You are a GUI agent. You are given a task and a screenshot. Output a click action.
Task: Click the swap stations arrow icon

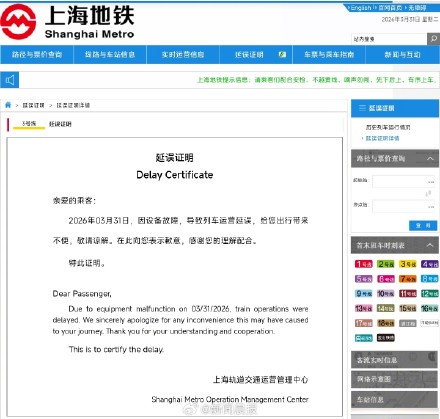pyautogui.click(x=429, y=194)
